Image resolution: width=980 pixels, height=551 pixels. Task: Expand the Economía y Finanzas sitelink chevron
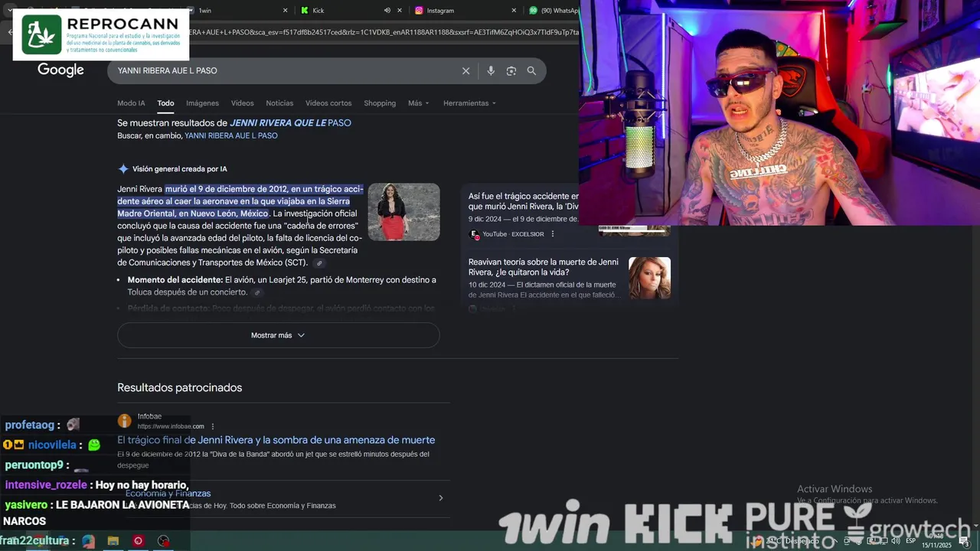(440, 498)
